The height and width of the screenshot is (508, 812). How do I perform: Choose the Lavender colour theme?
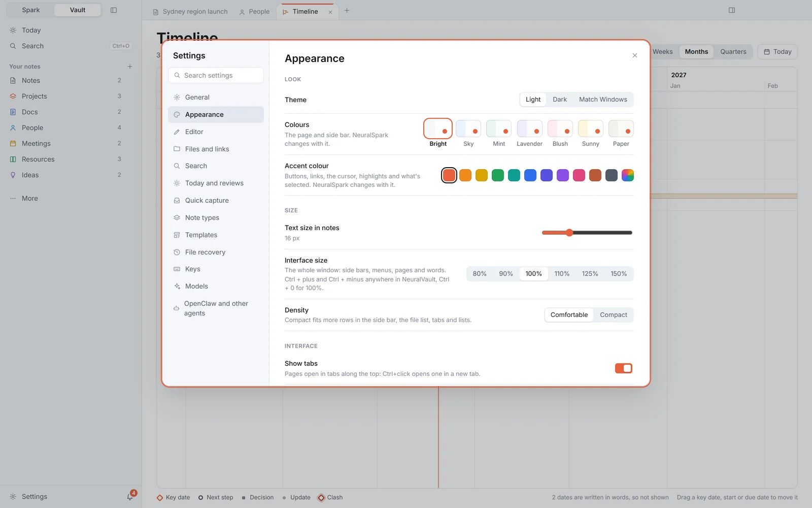point(529,134)
